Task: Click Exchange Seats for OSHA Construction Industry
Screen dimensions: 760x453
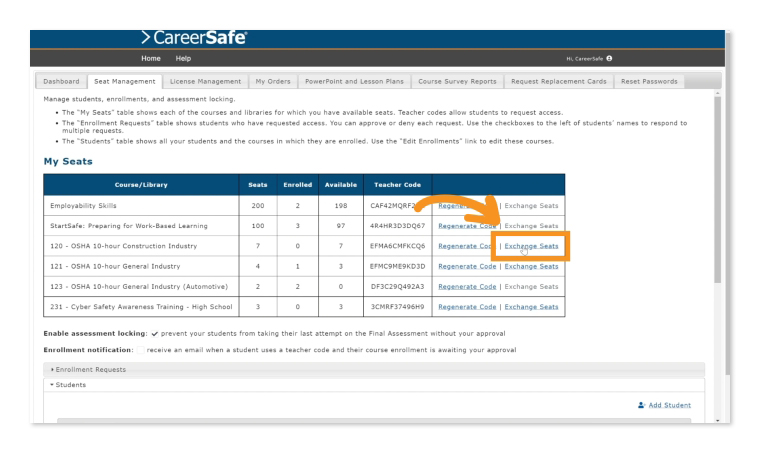Action: pyautogui.click(x=531, y=246)
